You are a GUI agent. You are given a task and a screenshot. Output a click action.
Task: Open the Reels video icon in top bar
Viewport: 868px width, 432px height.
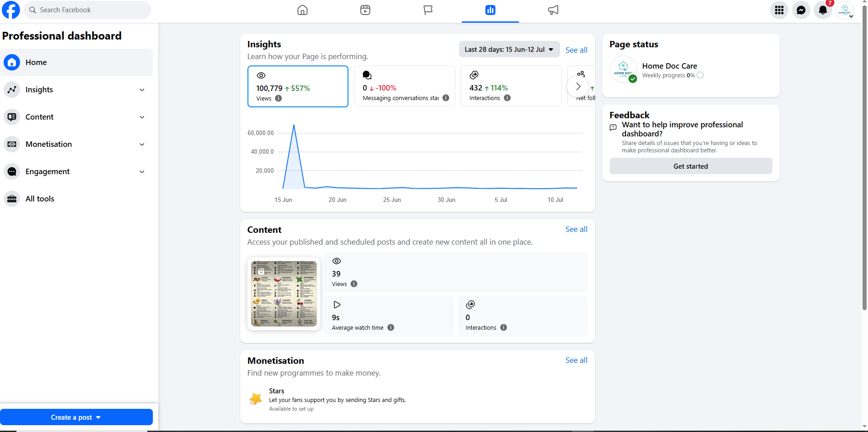[x=365, y=10]
